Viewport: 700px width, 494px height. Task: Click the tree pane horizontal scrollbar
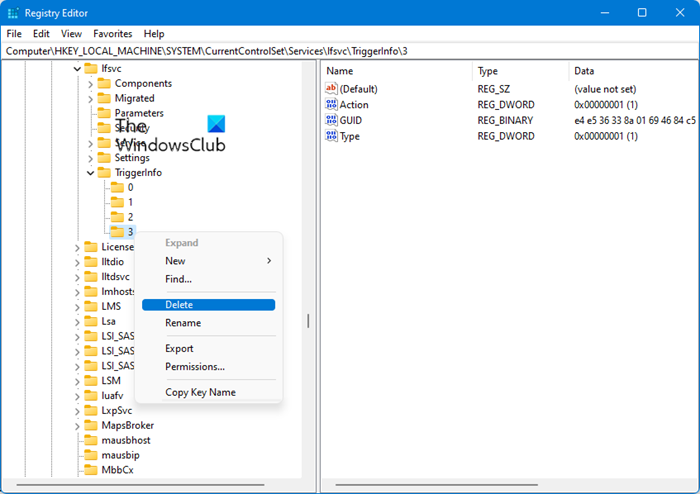141,485
